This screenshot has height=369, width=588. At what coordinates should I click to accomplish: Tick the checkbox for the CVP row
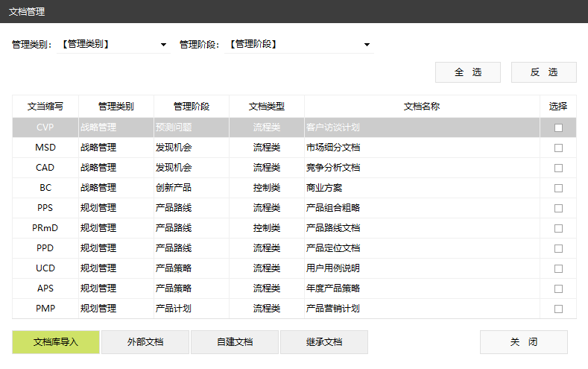pyautogui.click(x=558, y=127)
